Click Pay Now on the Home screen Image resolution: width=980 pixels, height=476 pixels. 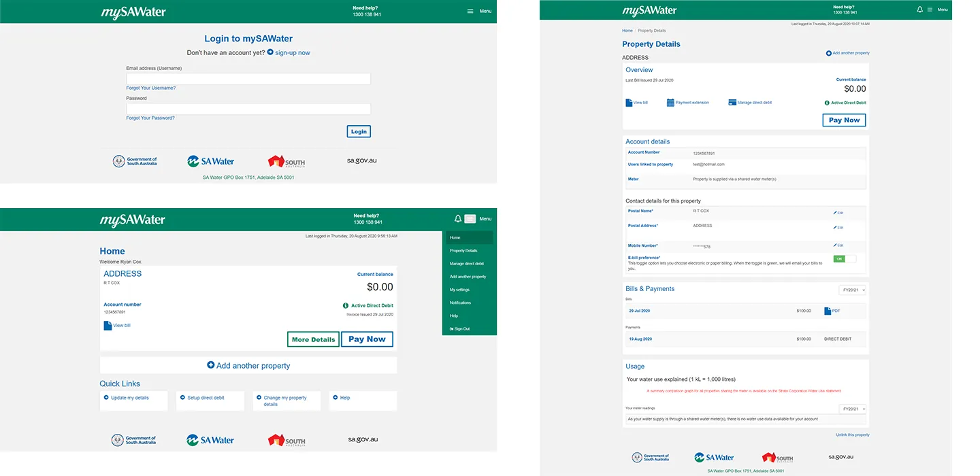click(x=367, y=339)
